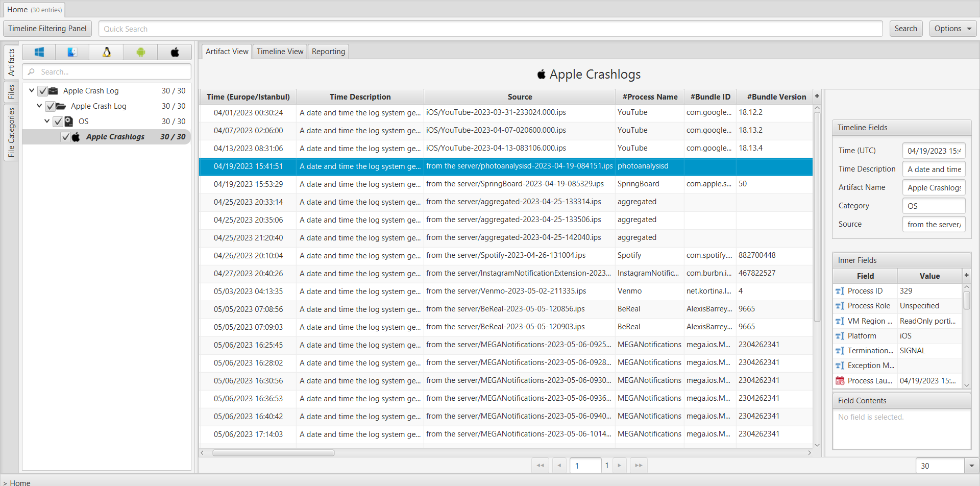Click the Quick Search input field
The image size is (980, 486).
(x=491, y=29)
